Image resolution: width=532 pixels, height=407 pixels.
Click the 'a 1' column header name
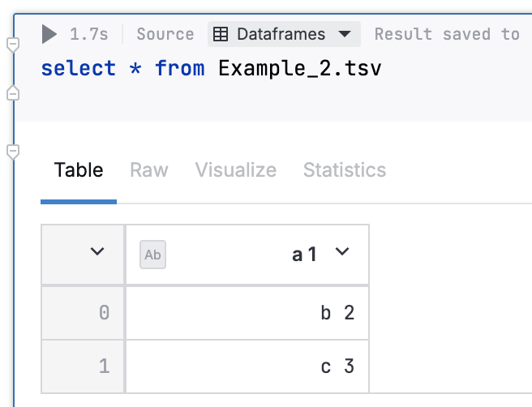coord(304,255)
